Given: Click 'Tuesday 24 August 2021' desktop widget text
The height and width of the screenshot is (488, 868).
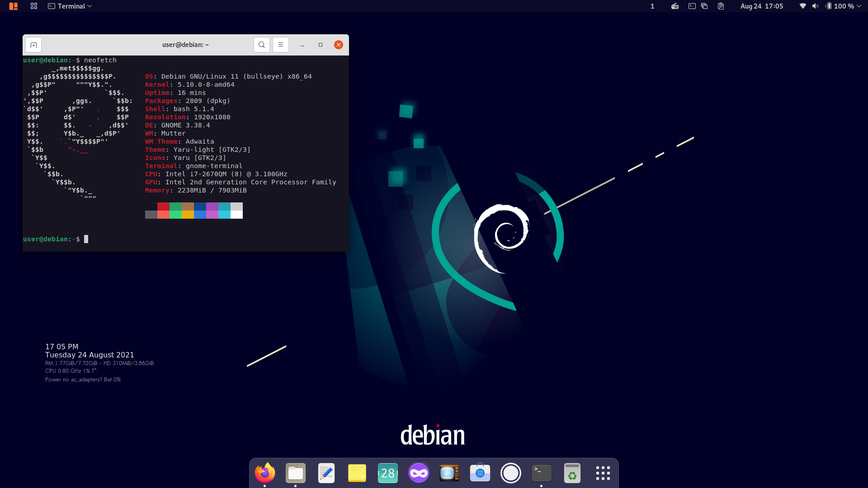Looking at the screenshot, I should [x=90, y=355].
